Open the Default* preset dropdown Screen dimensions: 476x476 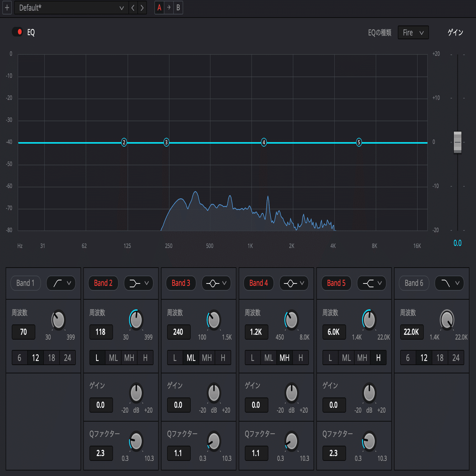click(71, 8)
